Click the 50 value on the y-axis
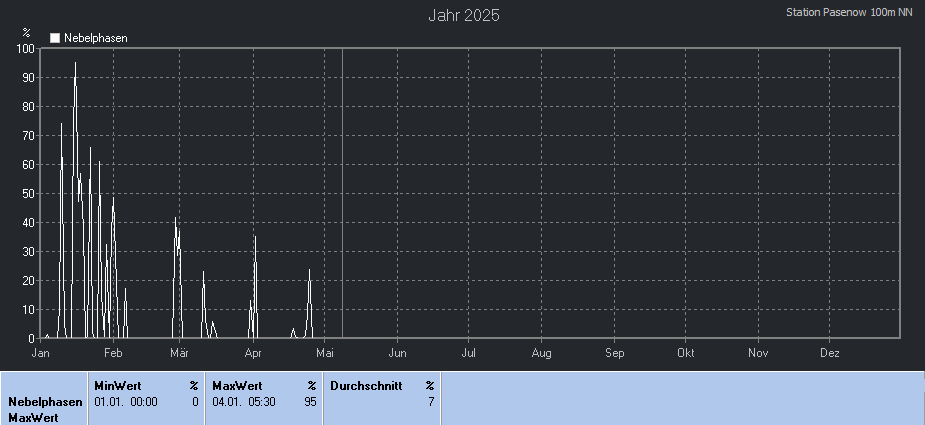Viewport: 925px width, 425px height. pyautogui.click(x=29, y=194)
